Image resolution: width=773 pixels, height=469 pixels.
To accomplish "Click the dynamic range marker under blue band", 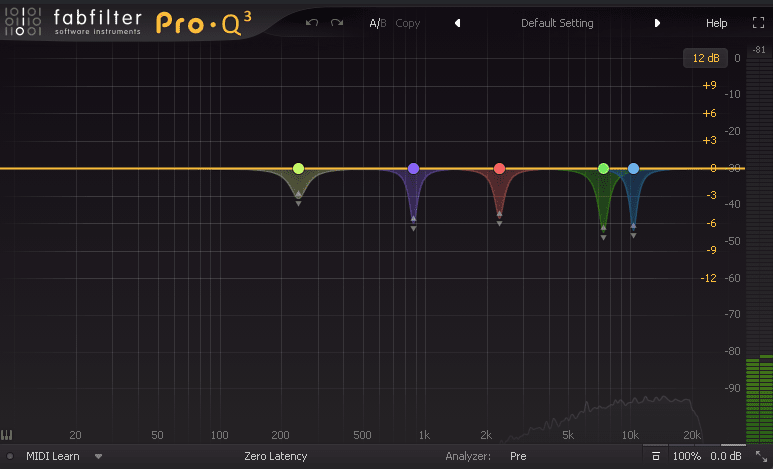I will pos(633,231).
